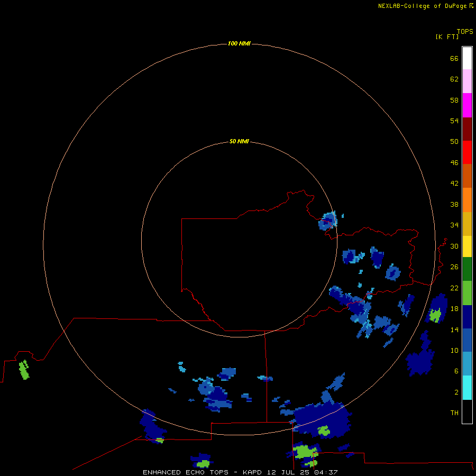
Task: Select the 46 scale value
Action: coord(454,162)
